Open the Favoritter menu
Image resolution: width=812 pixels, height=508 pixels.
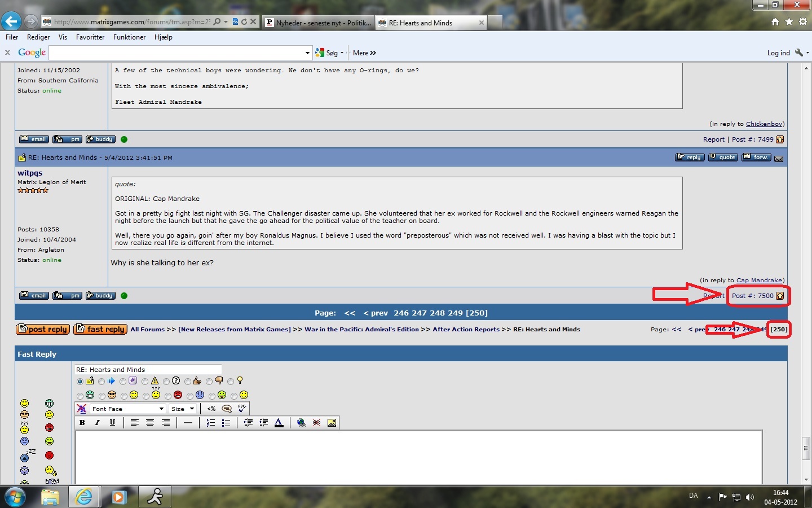coord(90,37)
